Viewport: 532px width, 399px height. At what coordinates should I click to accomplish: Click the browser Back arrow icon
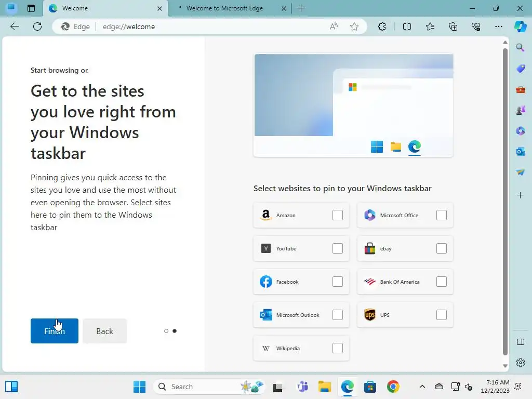click(x=15, y=26)
